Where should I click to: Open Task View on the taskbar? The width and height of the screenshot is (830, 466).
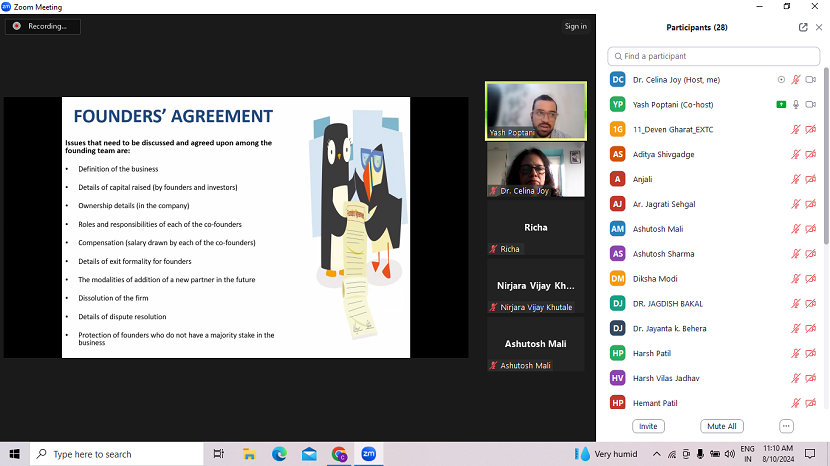tap(219, 454)
